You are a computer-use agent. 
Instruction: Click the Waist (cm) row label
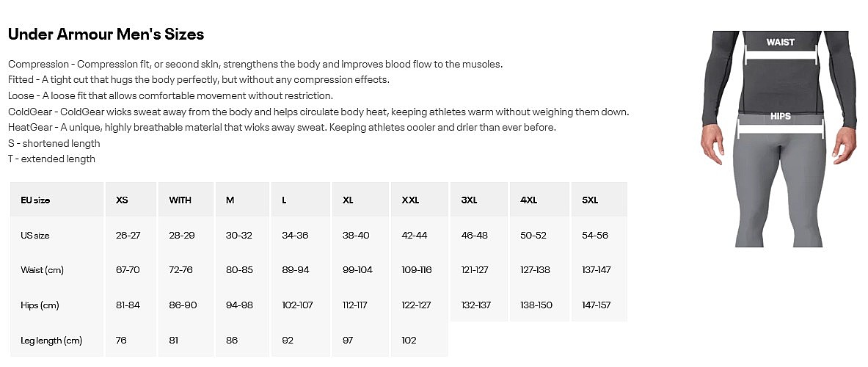(x=42, y=270)
